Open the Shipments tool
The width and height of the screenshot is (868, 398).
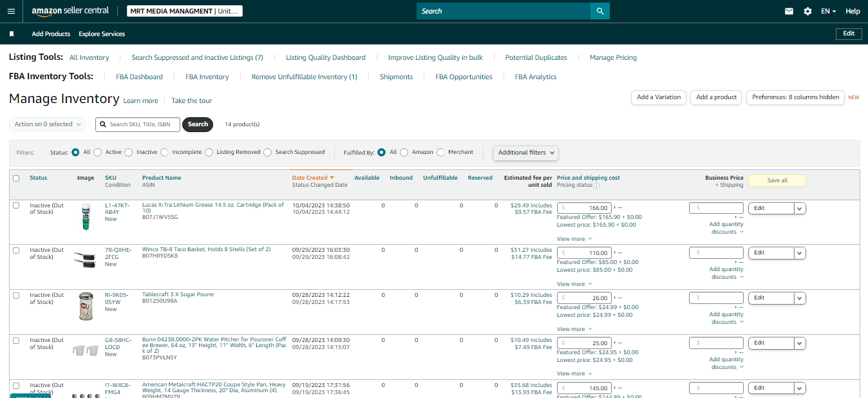(x=396, y=77)
